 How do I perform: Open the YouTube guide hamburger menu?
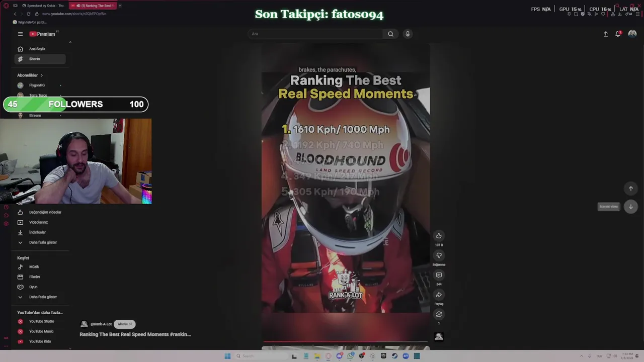click(x=20, y=34)
